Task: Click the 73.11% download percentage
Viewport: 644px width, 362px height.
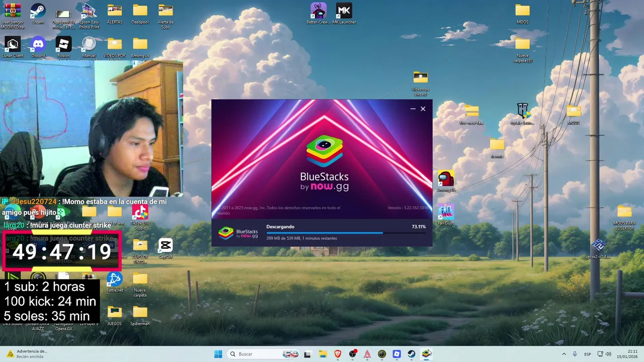Action: [x=419, y=227]
